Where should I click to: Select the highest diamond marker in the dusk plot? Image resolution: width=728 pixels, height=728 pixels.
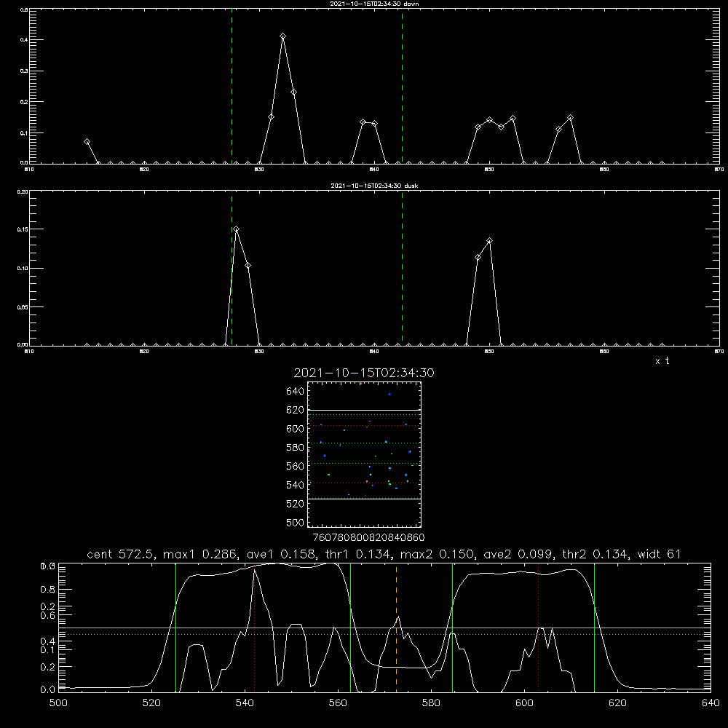tap(237, 229)
